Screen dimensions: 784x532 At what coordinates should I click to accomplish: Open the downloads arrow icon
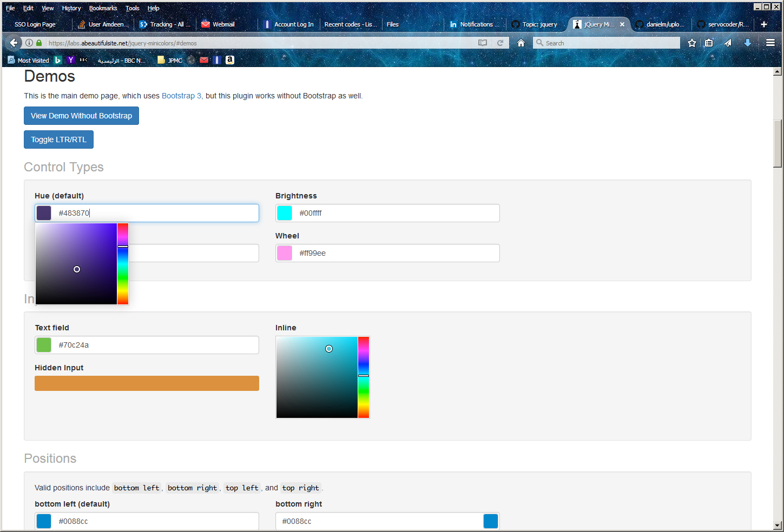click(747, 43)
